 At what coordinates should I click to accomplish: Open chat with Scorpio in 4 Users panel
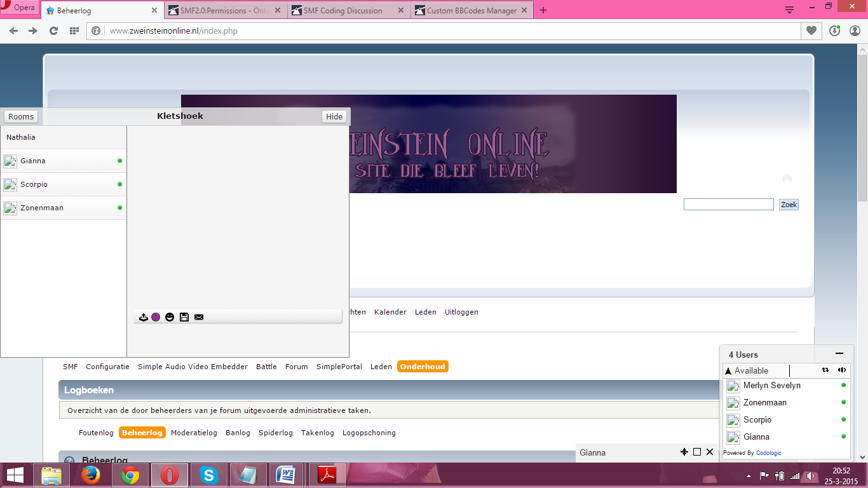coord(787,420)
